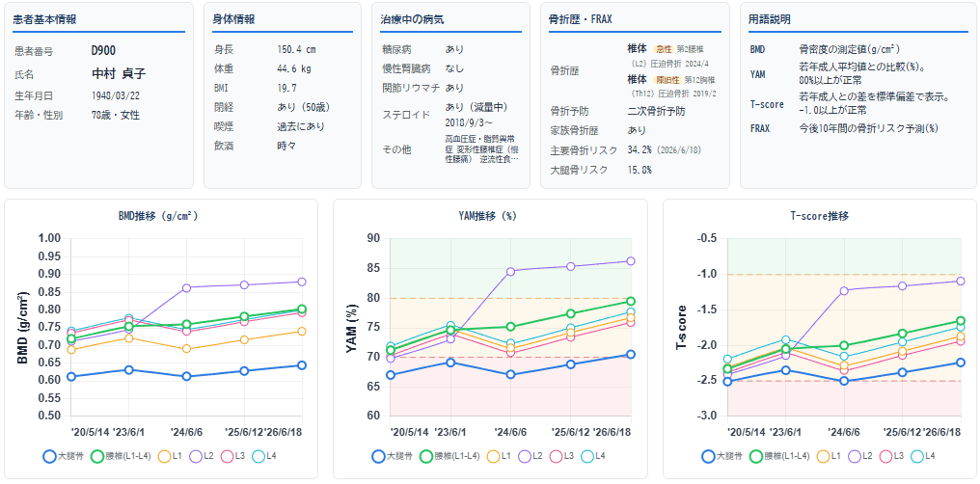Viewport: 980px width, 484px height.
Task: Select L2 data point at '26/6/18 in BMD chart
Action: [302, 282]
